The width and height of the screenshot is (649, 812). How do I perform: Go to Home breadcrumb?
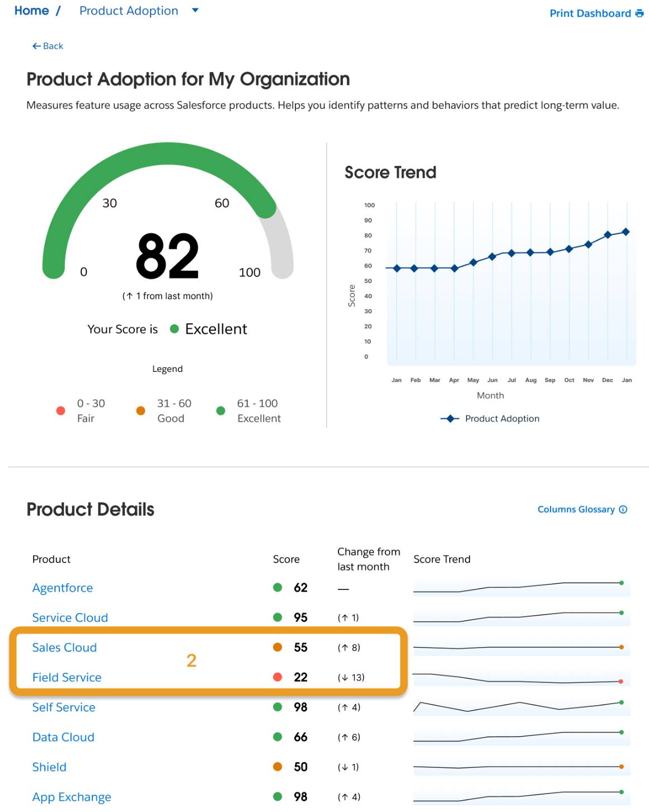point(32,11)
